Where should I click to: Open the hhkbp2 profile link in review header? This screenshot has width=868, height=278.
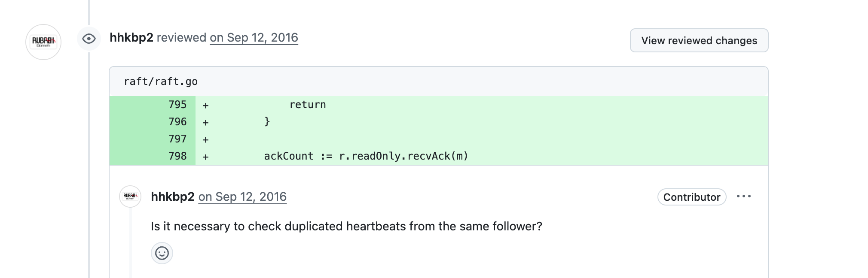pyautogui.click(x=131, y=38)
